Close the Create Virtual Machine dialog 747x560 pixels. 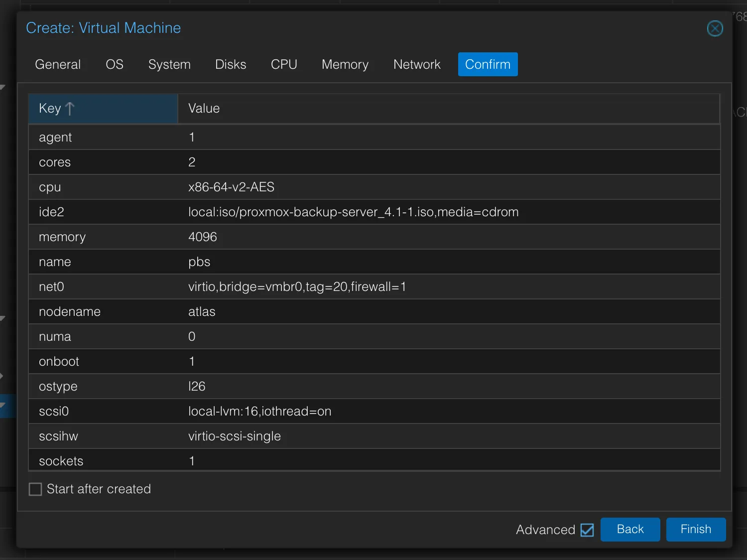[x=715, y=28]
